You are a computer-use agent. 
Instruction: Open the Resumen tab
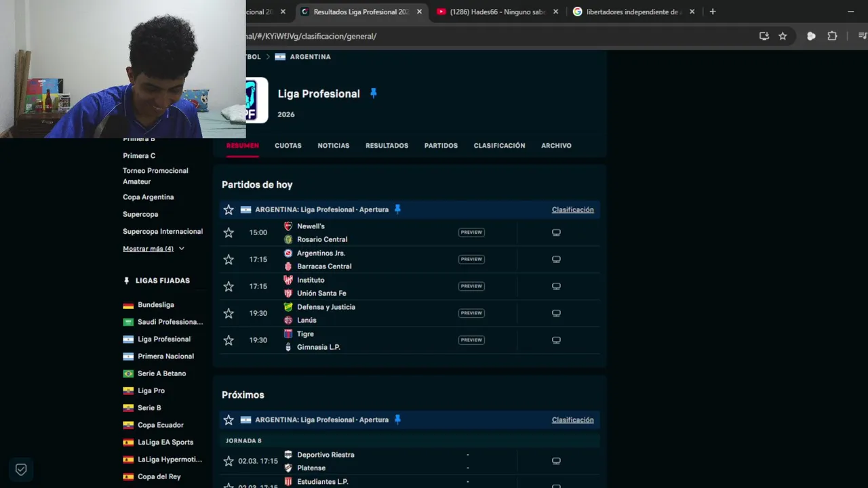tap(243, 146)
